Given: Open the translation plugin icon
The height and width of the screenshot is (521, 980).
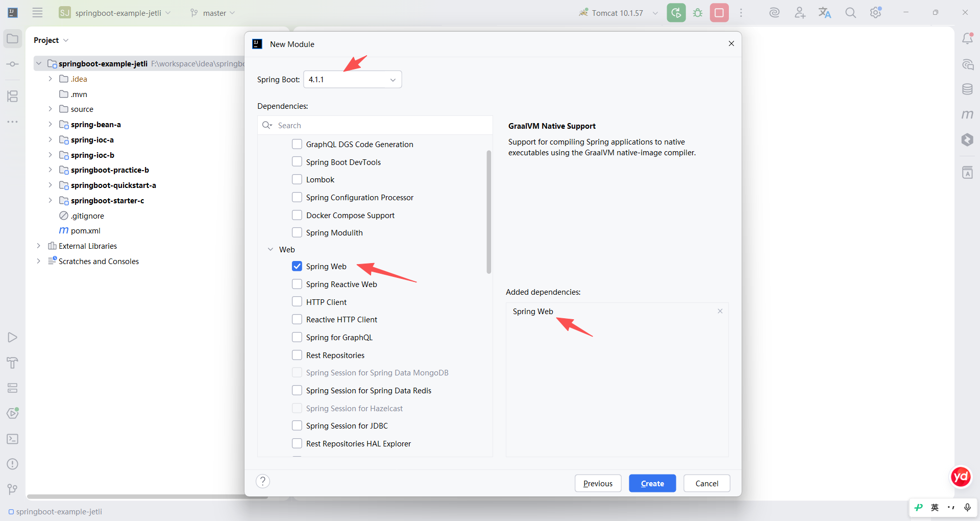Looking at the screenshot, I should tap(825, 13).
